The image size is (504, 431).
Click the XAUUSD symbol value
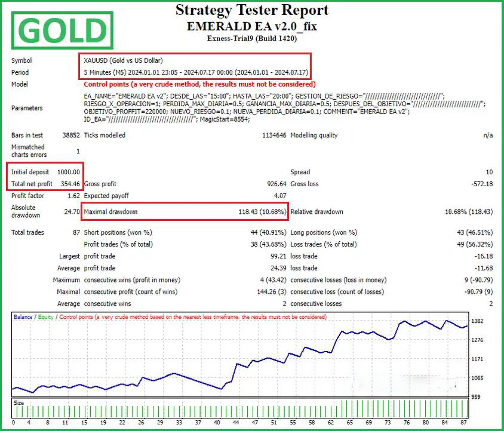pyautogui.click(x=123, y=60)
